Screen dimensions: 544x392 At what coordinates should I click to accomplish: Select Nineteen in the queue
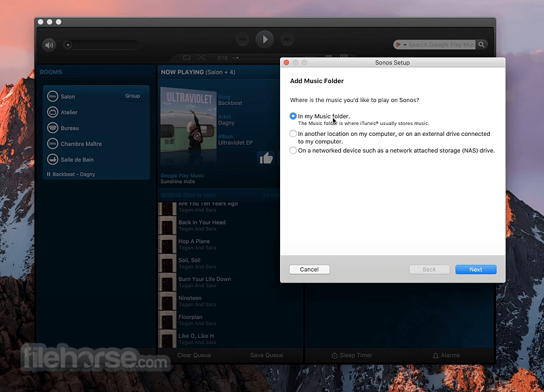click(231, 301)
